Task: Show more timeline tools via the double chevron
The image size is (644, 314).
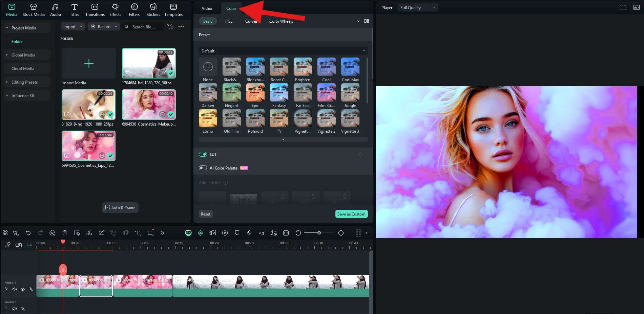Action: (162, 233)
